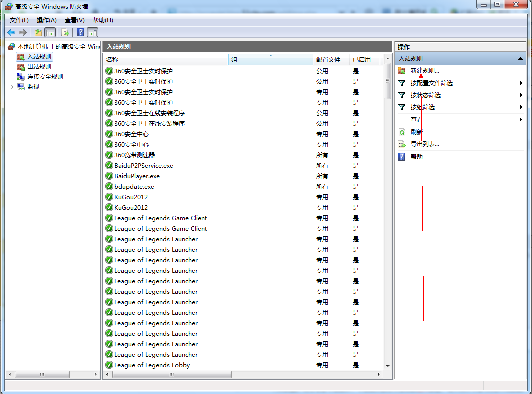Collapse the 入站规则 actions section arrow
The image size is (532, 394).
[520, 59]
